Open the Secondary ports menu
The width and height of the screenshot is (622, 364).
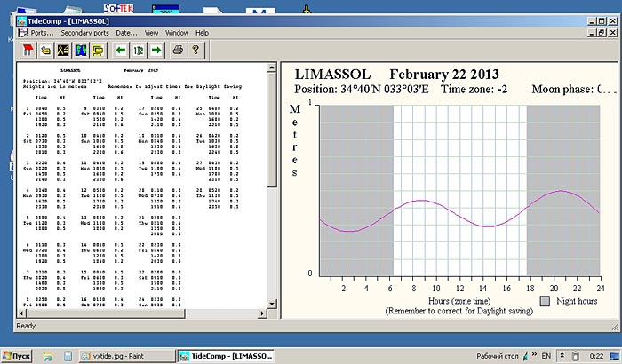pos(84,33)
